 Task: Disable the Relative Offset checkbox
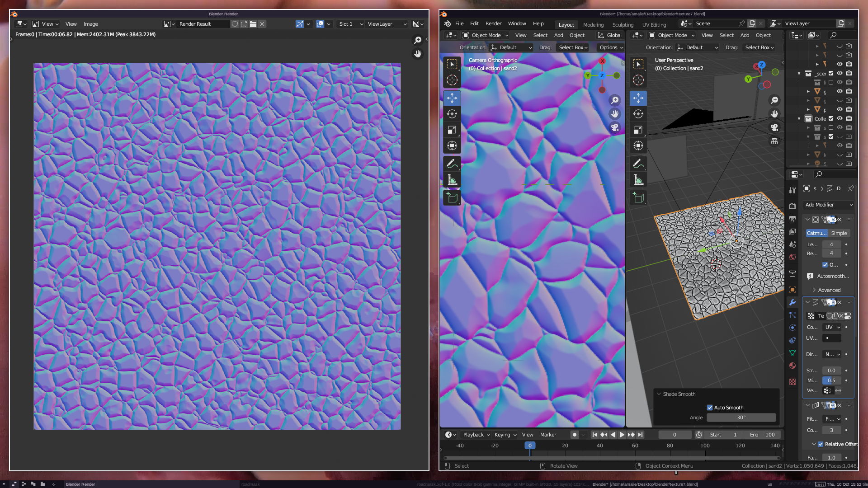tap(821, 444)
